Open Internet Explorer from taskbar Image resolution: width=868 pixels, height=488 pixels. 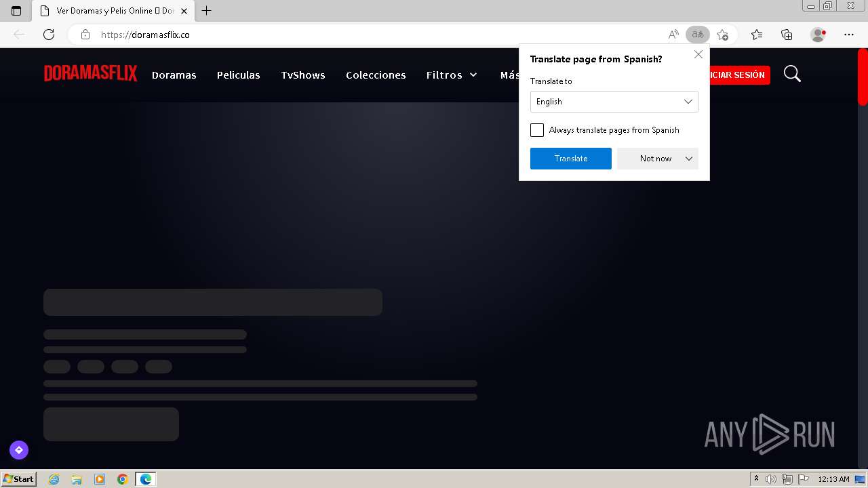click(54, 479)
